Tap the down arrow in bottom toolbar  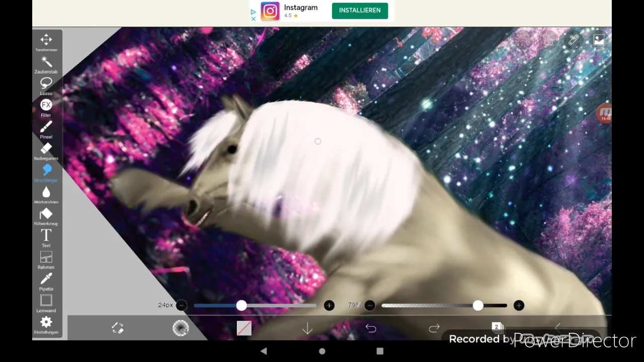[307, 328]
